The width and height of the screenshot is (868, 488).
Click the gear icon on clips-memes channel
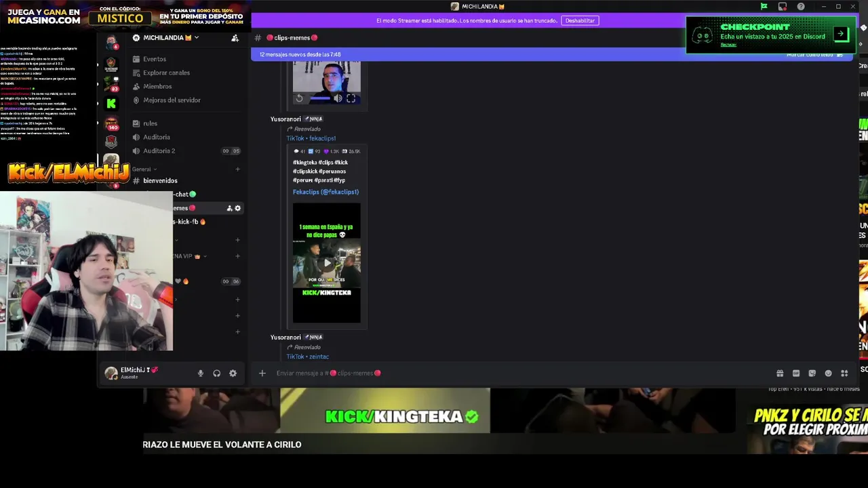point(237,208)
